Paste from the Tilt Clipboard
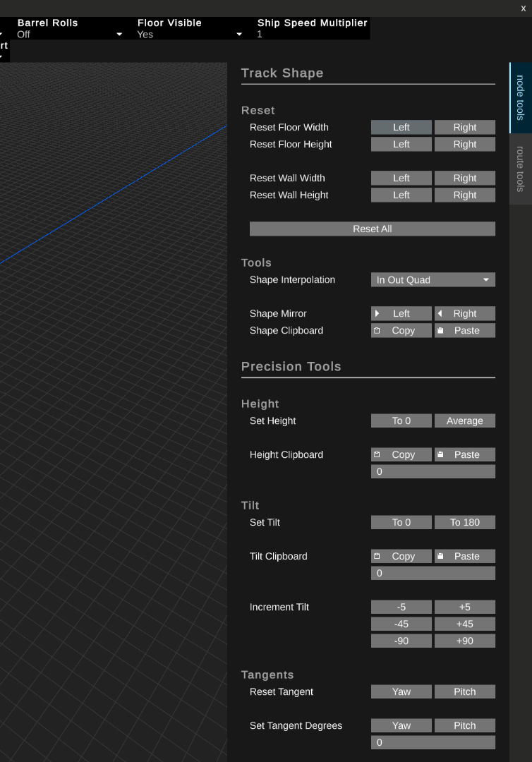 pyautogui.click(x=464, y=556)
